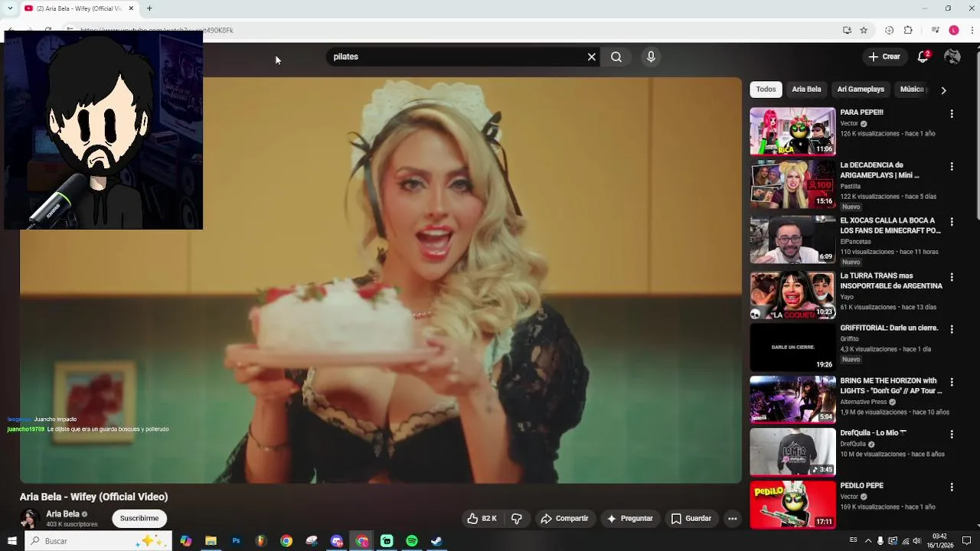Open options for GRIFFITORIAL video
The height and width of the screenshot is (551, 980).
coord(952,329)
